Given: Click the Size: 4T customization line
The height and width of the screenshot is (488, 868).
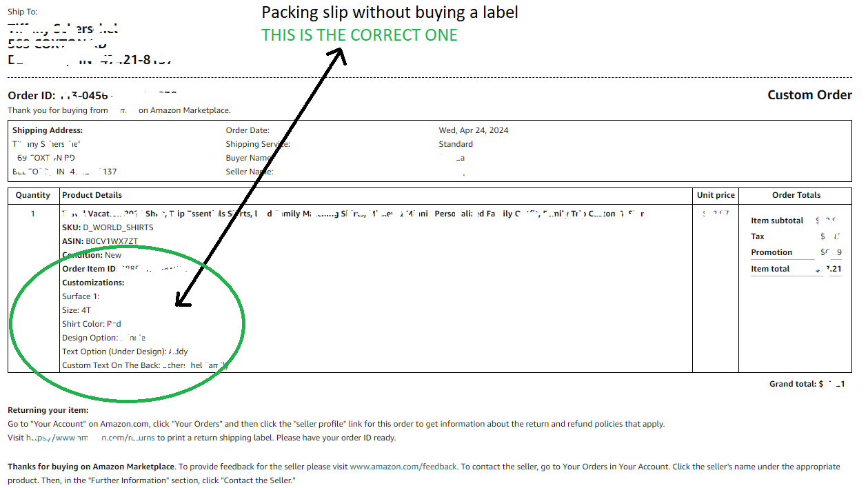Looking at the screenshot, I should pyautogui.click(x=77, y=310).
